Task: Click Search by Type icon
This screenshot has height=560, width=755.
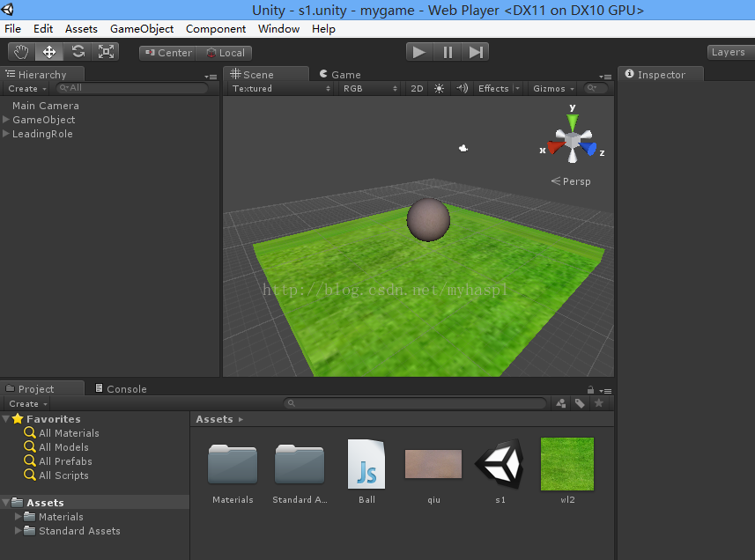Action: (x=561, y=403)
